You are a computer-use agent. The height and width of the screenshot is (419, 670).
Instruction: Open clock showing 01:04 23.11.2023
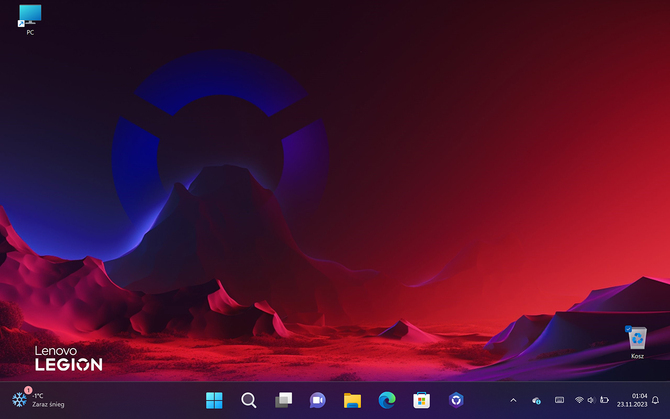pos(632,400)
